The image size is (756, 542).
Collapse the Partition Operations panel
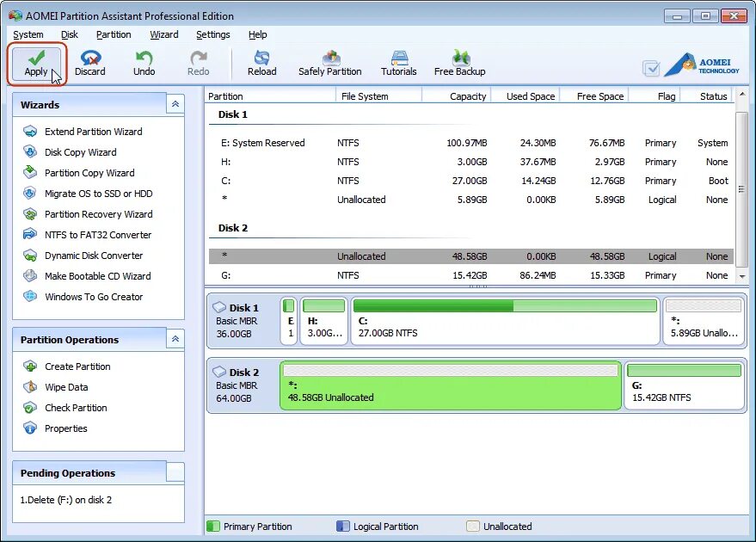point(175,339)
